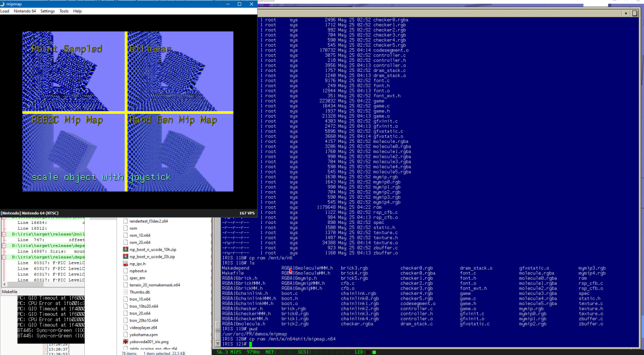Select the Thumbs.db file icon

[126, 292]
